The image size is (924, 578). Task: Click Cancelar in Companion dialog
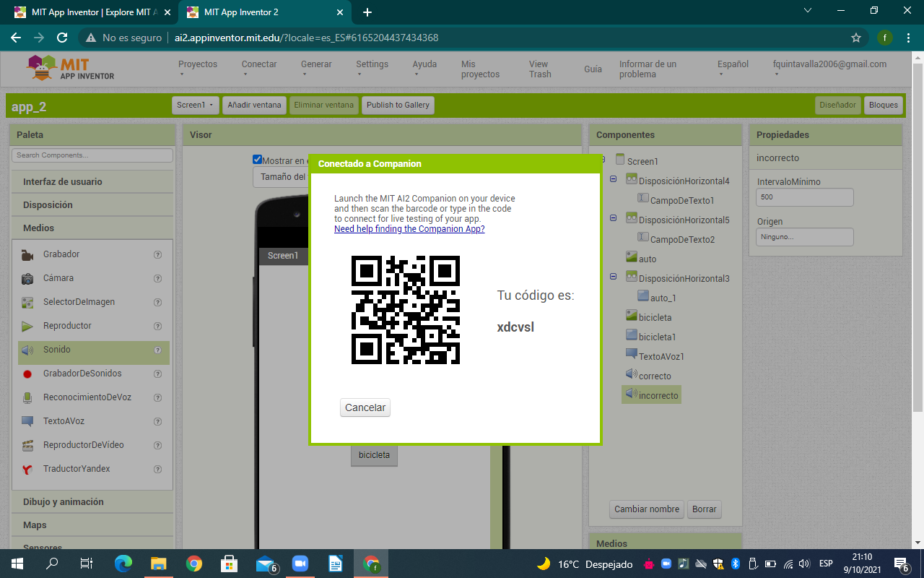[x=365, y=407]
